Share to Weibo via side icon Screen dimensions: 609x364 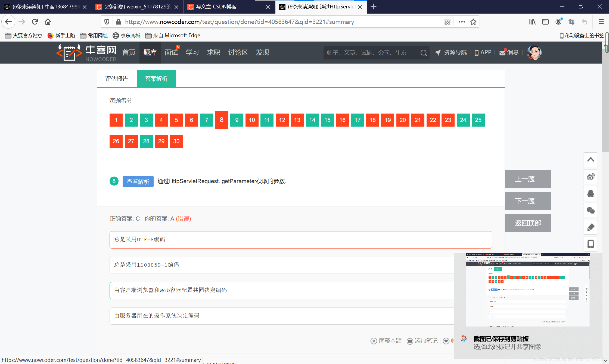click(591, 177)
